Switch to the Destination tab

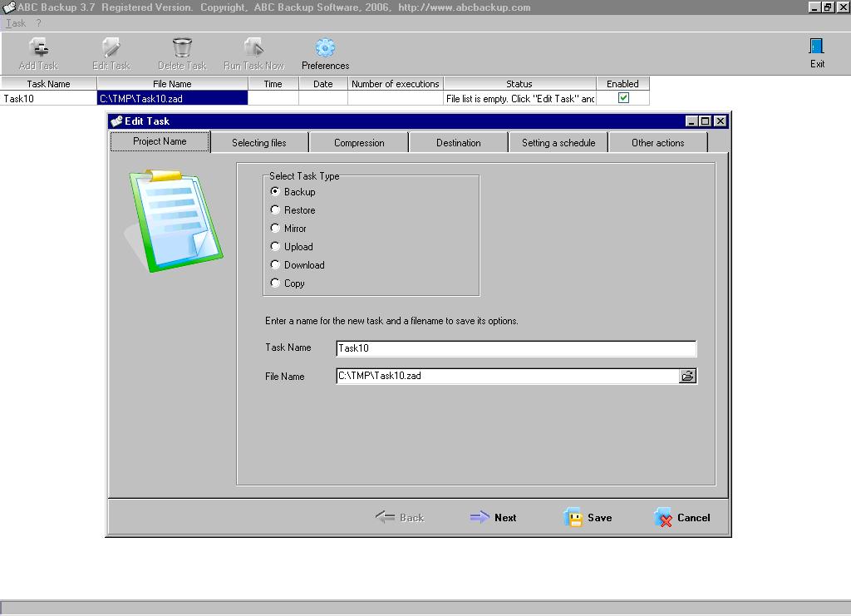click(459, 143)
